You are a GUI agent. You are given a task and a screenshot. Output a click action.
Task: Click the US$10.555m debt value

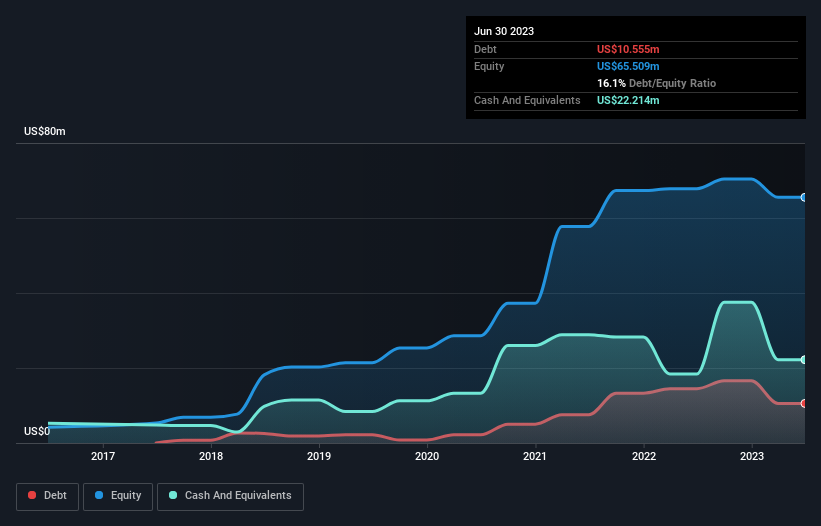[x=628, y=49]
